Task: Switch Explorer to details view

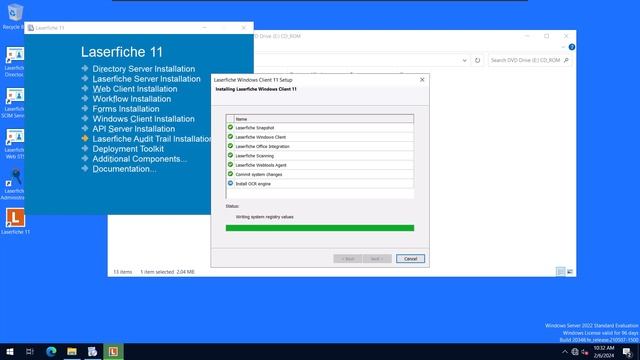Action: 561,271
